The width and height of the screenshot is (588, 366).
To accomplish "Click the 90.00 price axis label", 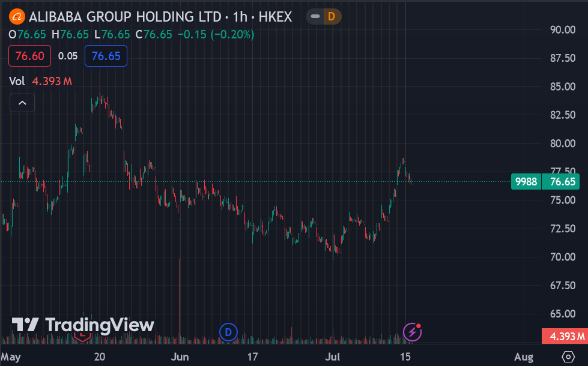I will [563, 29].
